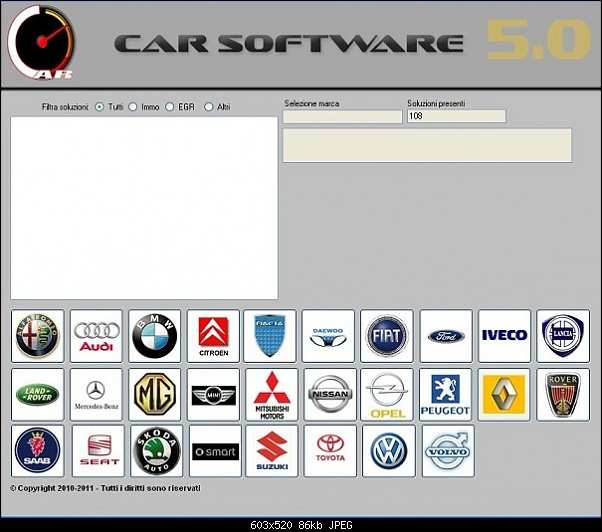This screenshot has height=532, width=602.
Task: Select the Daewoo brand logo
Action: pos(328,336)
